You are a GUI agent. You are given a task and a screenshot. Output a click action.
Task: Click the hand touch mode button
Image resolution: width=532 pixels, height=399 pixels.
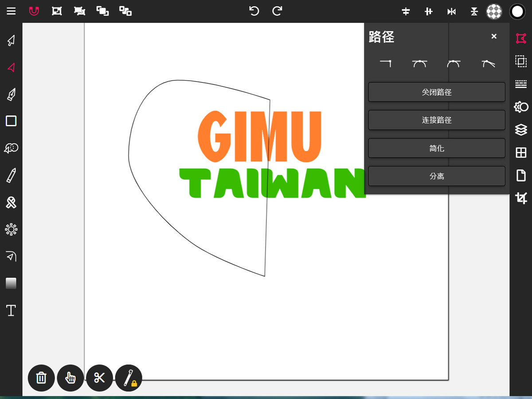(x=70, y=378)
